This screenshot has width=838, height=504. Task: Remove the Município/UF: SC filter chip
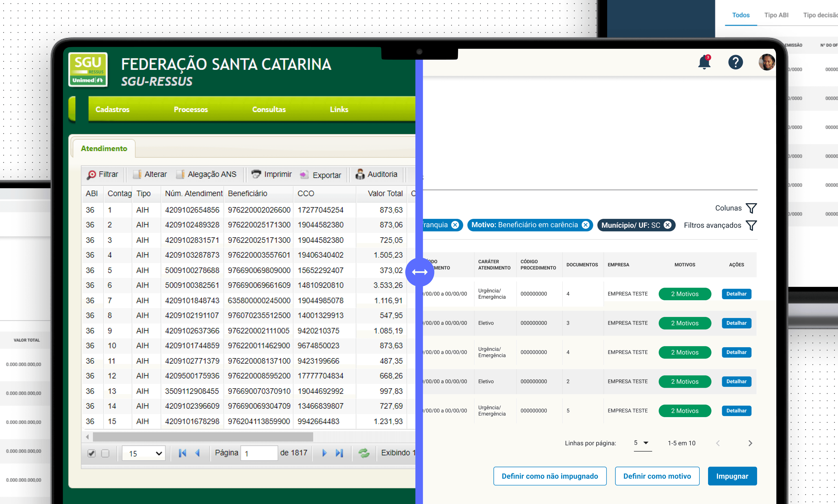(668, 225)
